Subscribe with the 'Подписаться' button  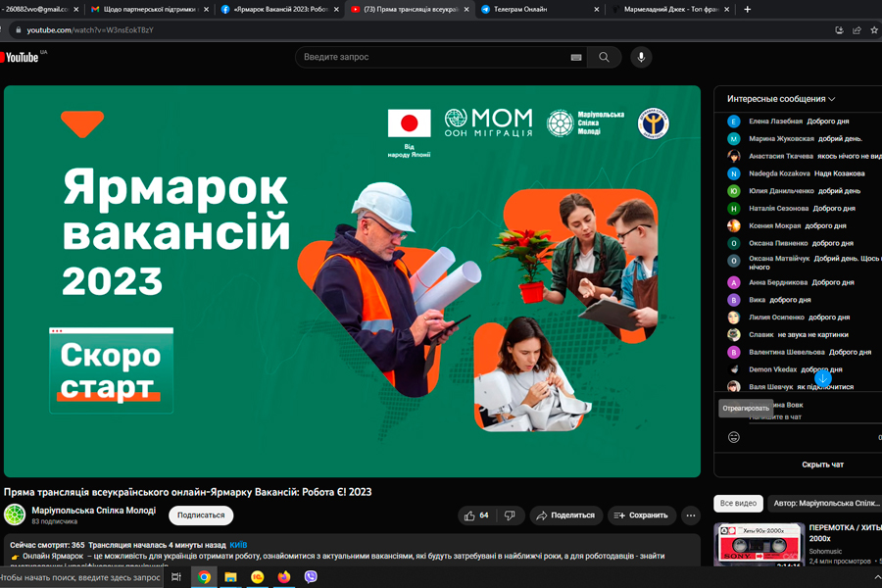point(201,515)
